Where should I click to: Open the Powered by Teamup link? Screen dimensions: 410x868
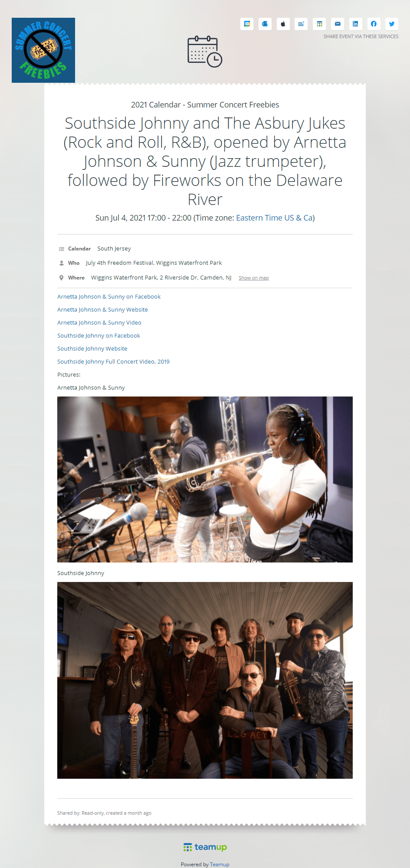220,865
